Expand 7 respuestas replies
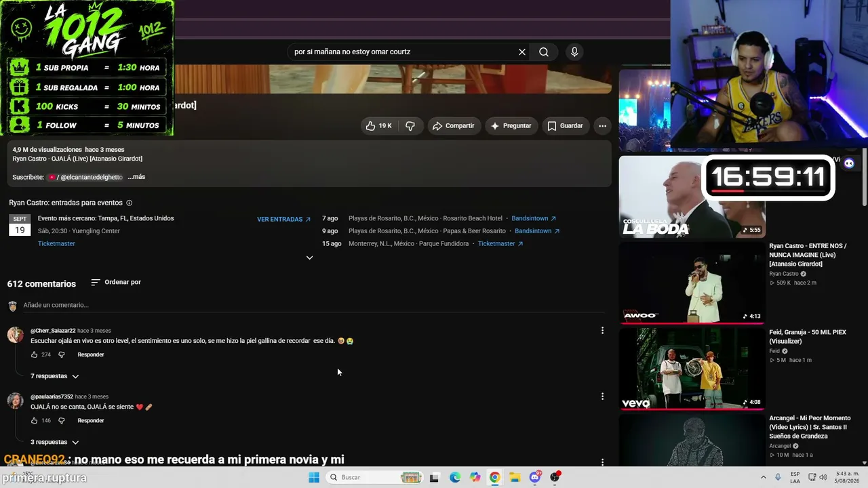868x488 pixels. point(55,376)
